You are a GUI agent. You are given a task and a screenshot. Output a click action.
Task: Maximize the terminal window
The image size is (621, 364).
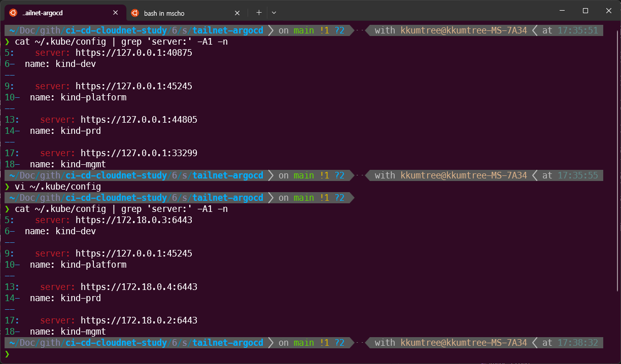585,11
